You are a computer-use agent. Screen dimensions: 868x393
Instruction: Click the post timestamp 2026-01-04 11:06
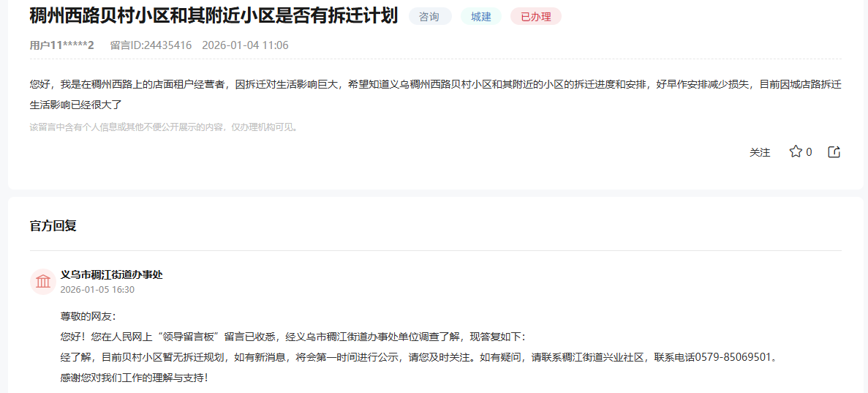(245, 45)
